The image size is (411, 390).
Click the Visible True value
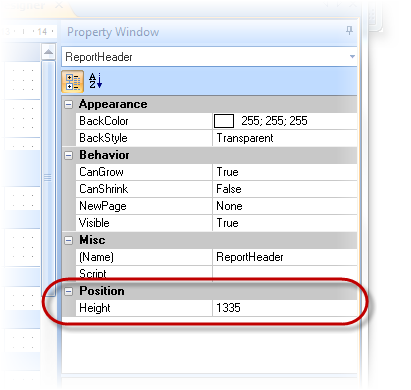tap(227, 223)
